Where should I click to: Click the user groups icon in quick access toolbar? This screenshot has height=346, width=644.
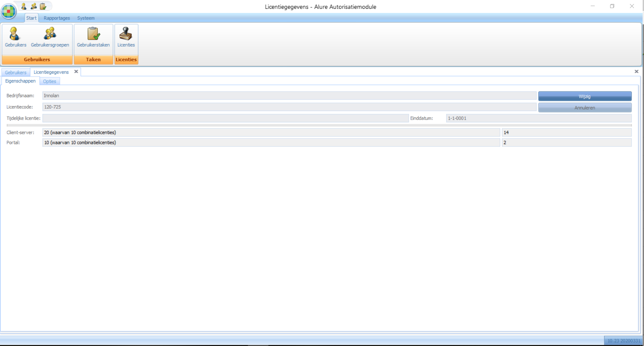(34, 6)
